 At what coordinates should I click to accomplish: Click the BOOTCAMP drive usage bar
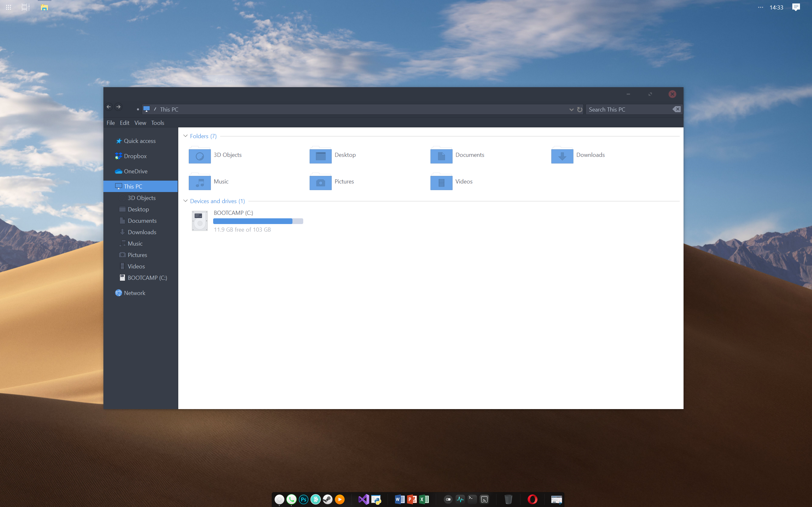click(x=258, y=221)
